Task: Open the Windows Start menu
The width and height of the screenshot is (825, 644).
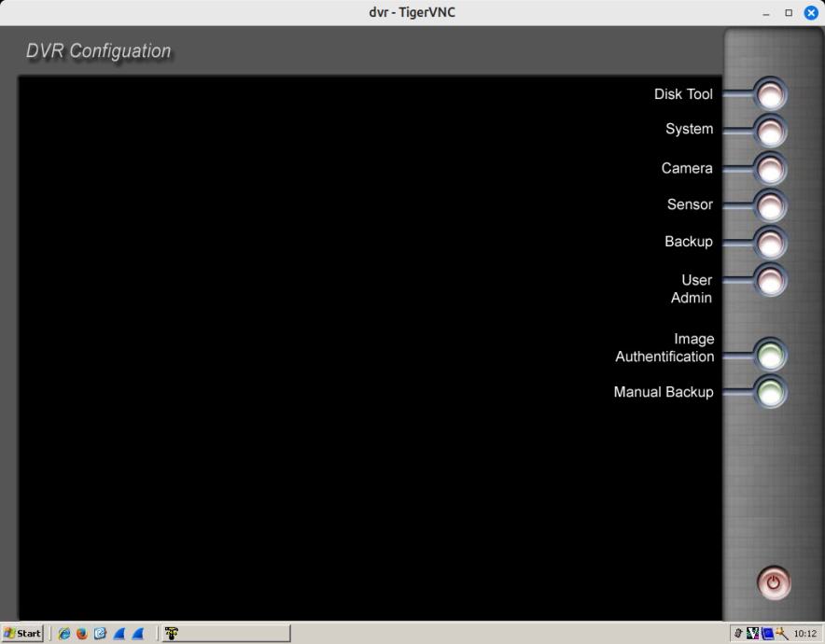Action: [22, 633]
